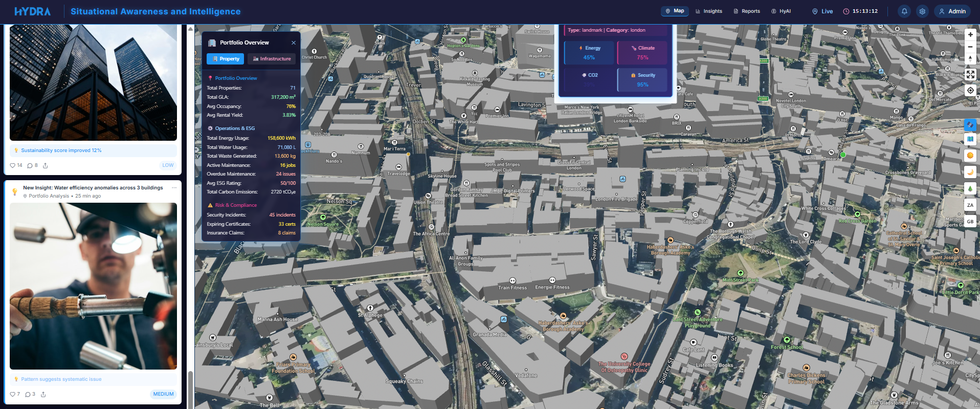The height and width of the screenshot is (409, 980).
Task: Open the notifications bell
Action: point(904,11)
